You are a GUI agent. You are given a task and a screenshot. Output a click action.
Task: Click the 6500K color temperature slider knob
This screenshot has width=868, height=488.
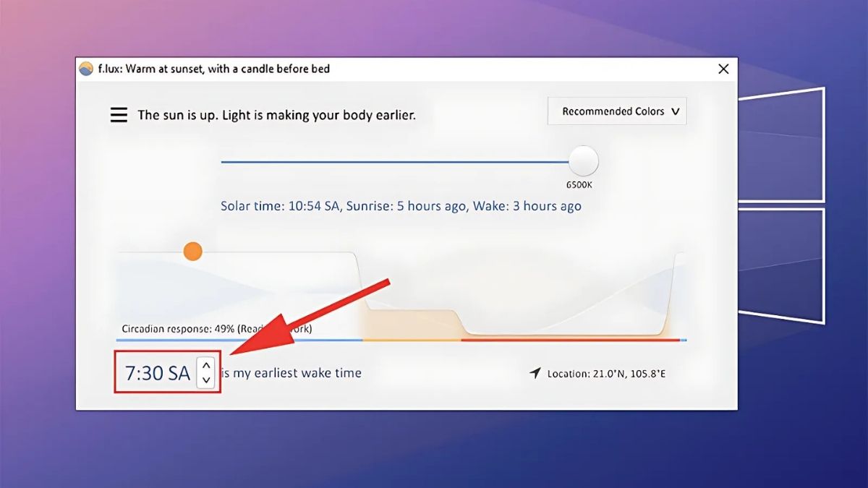click(583, 161)
